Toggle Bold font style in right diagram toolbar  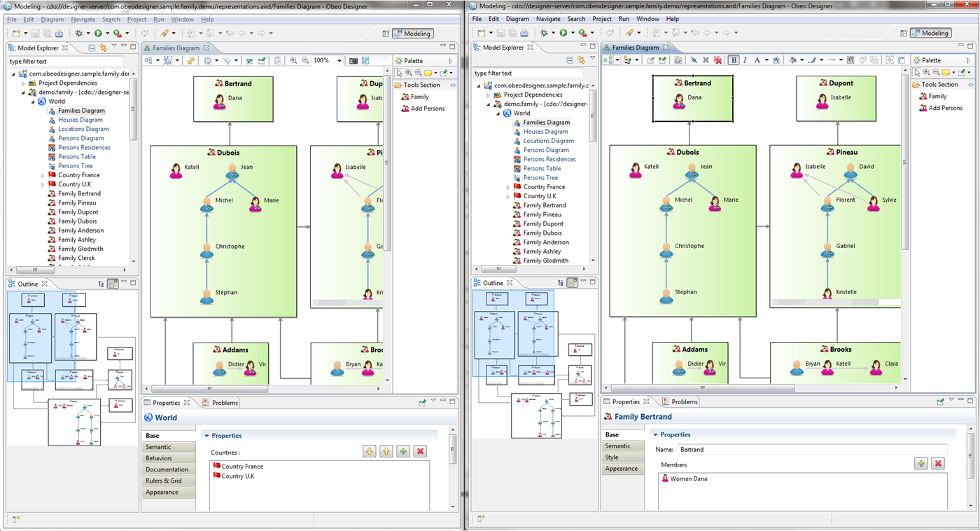734,60
